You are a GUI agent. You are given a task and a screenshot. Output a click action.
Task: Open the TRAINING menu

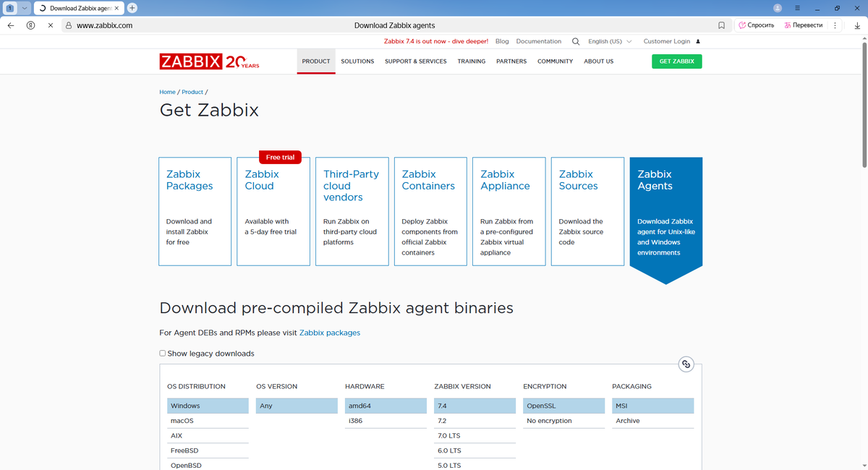click(472, 61)
